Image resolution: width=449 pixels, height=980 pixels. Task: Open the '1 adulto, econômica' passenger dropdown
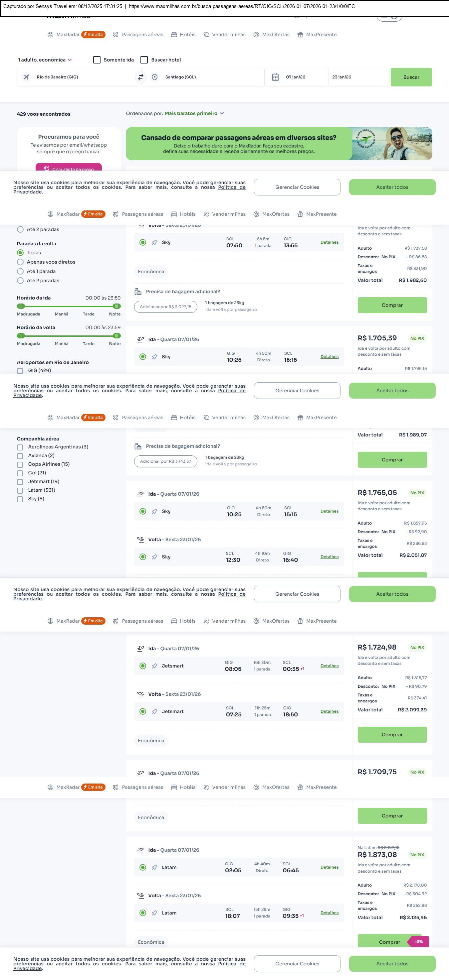tap(45, 60)
